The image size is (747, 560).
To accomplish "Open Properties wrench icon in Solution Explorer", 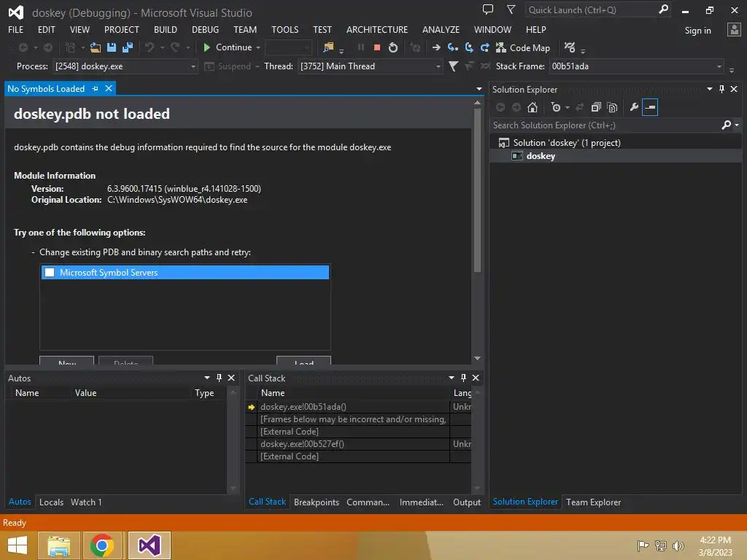I will [634, 108].
